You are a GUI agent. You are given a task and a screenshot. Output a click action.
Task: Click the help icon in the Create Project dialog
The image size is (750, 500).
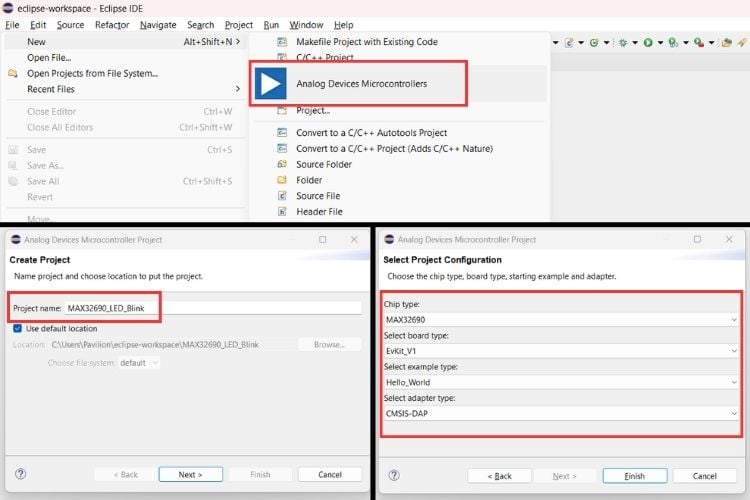[x=21, y=474]
